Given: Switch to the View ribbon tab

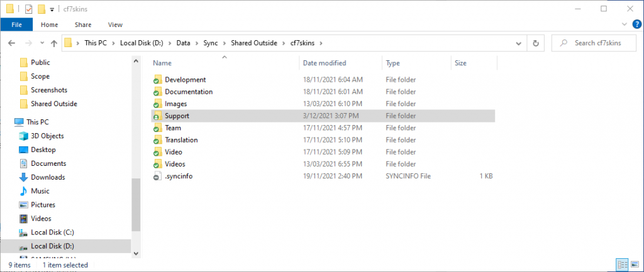Looking at the screenshot, I should [x=115, y=24].
